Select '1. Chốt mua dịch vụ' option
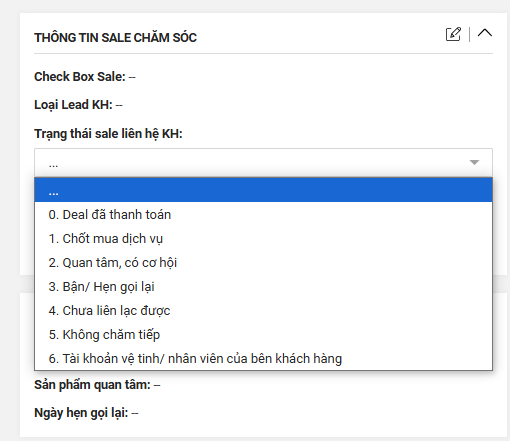 click(263, 238)
